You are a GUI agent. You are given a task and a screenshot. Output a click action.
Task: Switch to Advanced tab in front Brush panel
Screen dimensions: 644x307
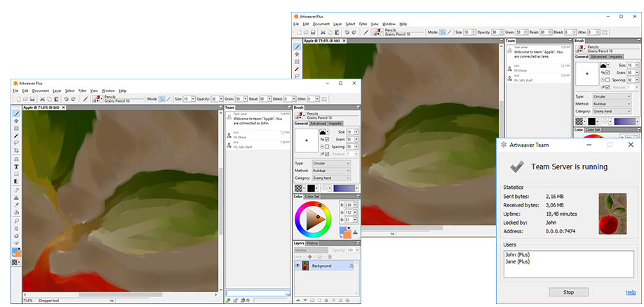(318, 124)
